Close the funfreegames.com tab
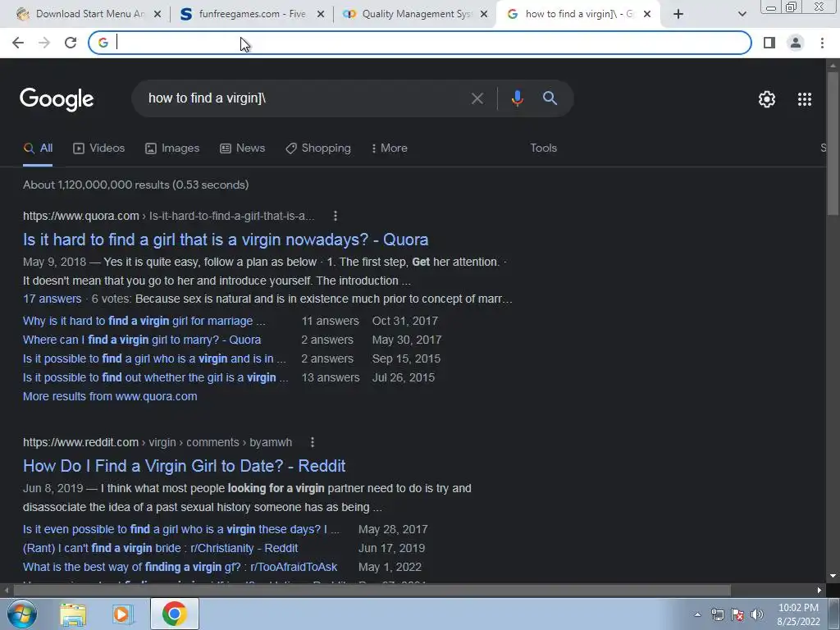 321,15
